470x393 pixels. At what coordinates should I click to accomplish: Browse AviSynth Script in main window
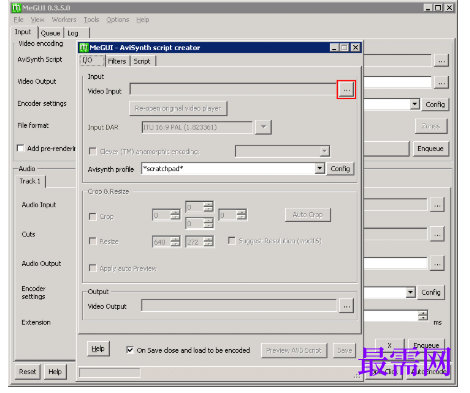(441, 61)
